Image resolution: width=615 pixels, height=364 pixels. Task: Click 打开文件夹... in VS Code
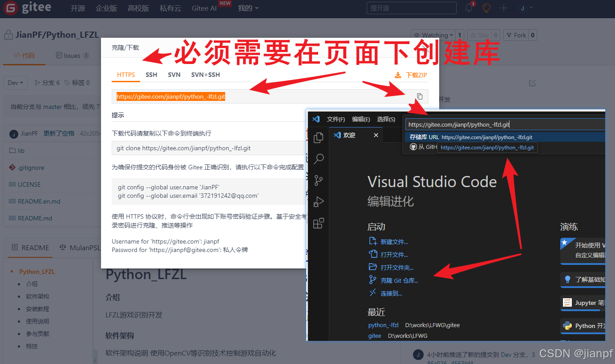tap(391, 268)
